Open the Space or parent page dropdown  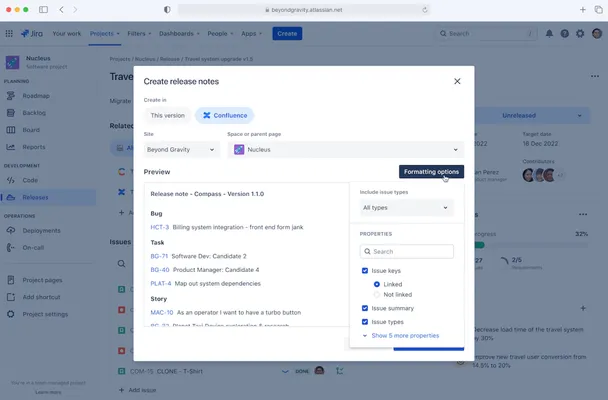[x=345, y=150]
